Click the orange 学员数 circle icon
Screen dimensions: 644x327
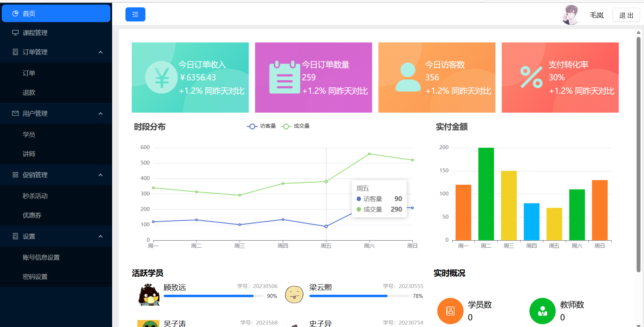(450, 311)
